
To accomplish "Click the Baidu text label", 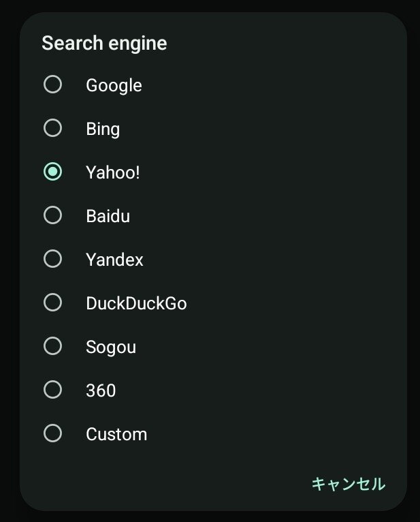I will pos(108,216).
